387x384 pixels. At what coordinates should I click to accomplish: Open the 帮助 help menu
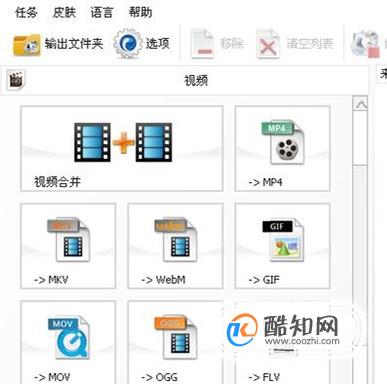[x=140, y=13]
